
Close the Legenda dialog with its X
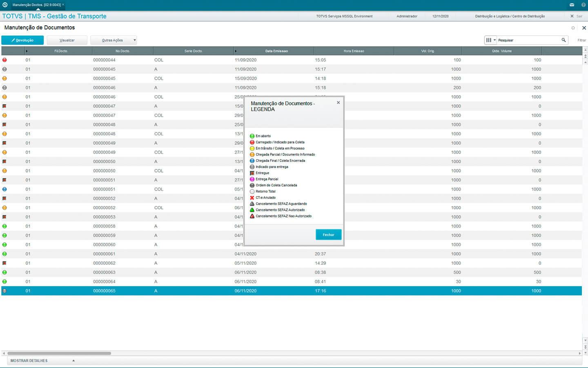[x=338, y=103]
